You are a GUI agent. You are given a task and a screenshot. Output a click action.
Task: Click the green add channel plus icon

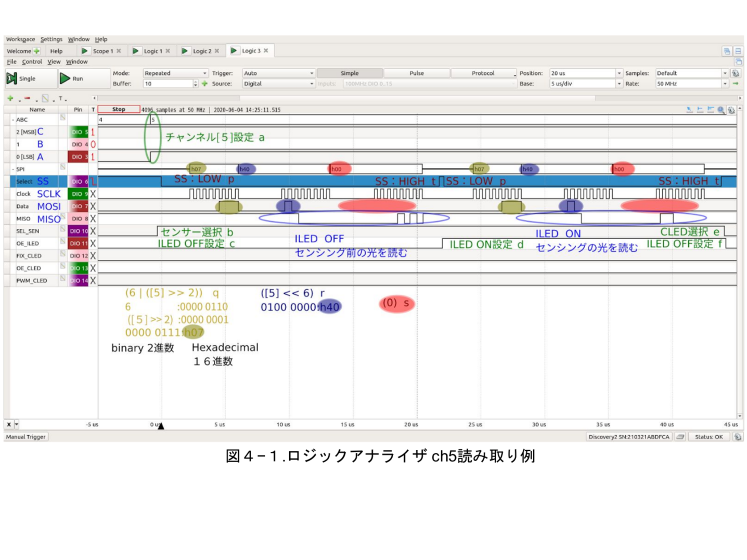[x=10, y=98]
